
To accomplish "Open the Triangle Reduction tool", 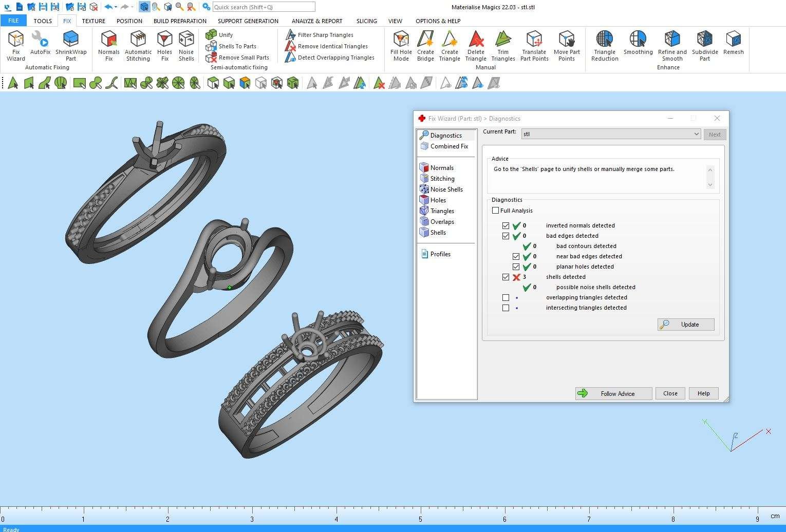I will 605,45.
